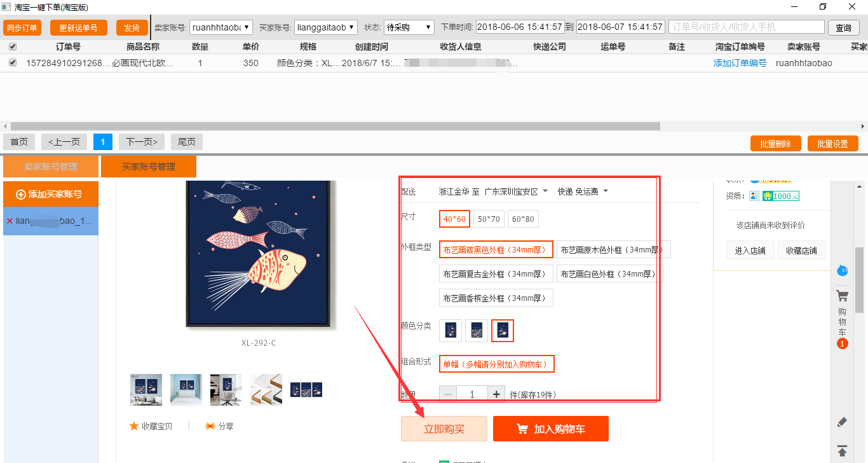This screenshot has width=868, height=463.
Task: Click 同步订单 button
Action: pos(22,28)
